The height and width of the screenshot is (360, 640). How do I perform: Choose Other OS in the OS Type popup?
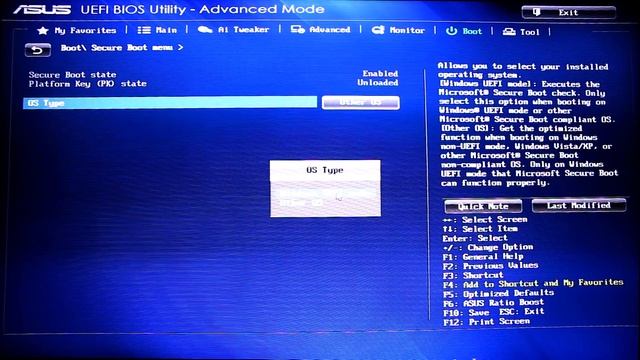tap(302, 202)
